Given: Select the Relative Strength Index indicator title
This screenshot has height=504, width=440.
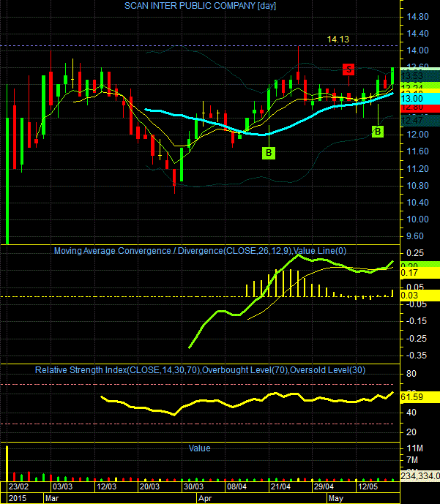Looking at the screenshot, I should [200, 370].
